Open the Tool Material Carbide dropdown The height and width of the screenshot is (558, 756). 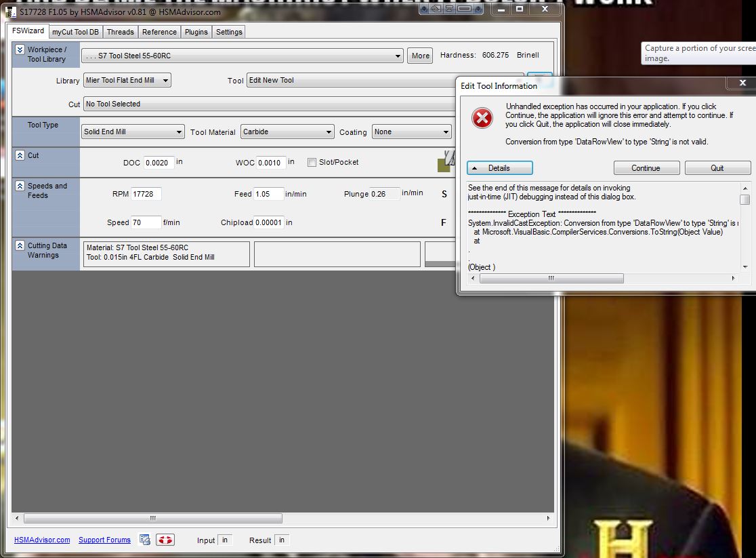[x=287, y=132]
